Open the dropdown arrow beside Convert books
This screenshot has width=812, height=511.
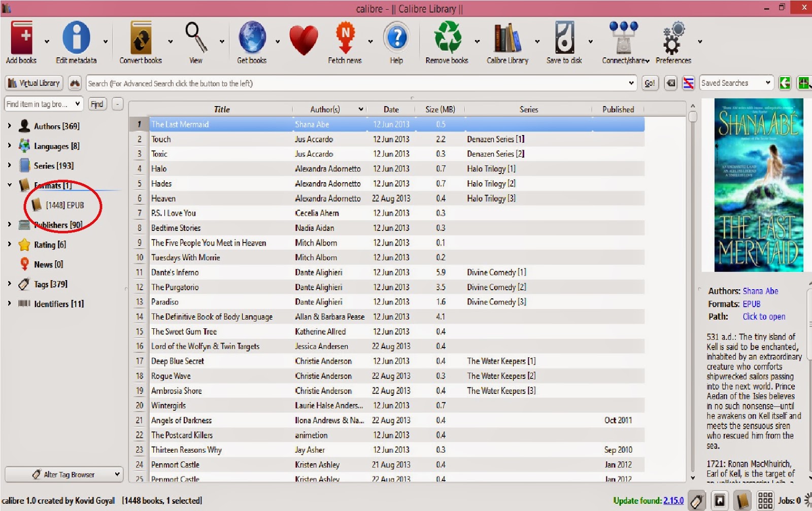point(170,42)
